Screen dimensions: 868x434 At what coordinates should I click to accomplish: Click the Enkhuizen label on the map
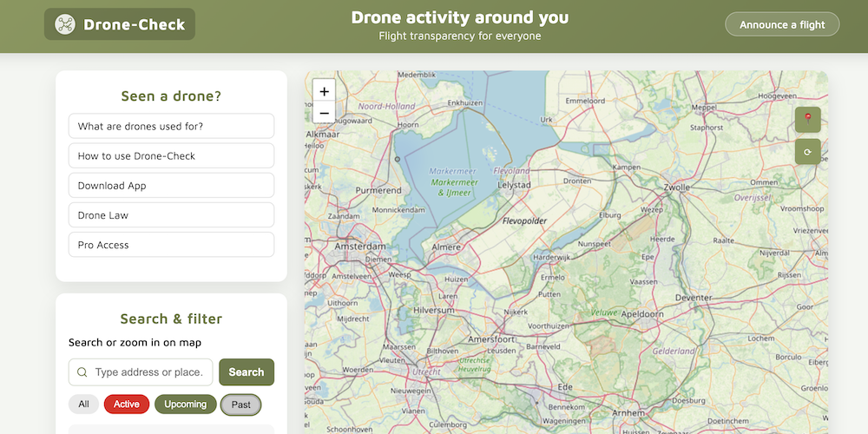tap(465, 102)
